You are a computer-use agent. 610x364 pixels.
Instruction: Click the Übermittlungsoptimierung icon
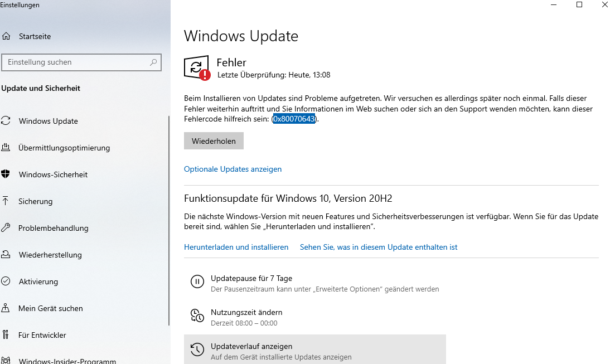[6, 147]
